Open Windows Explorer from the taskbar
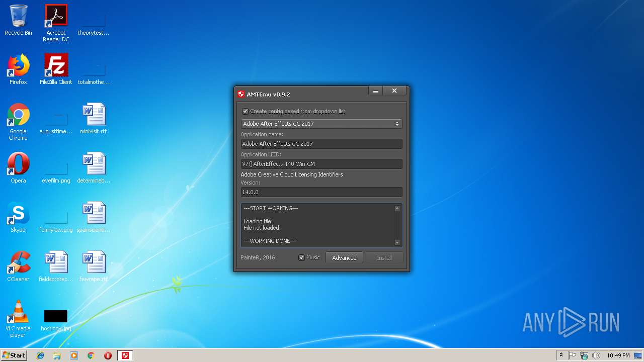This screenshot has height=362, width=644. [x=57, y=355]
